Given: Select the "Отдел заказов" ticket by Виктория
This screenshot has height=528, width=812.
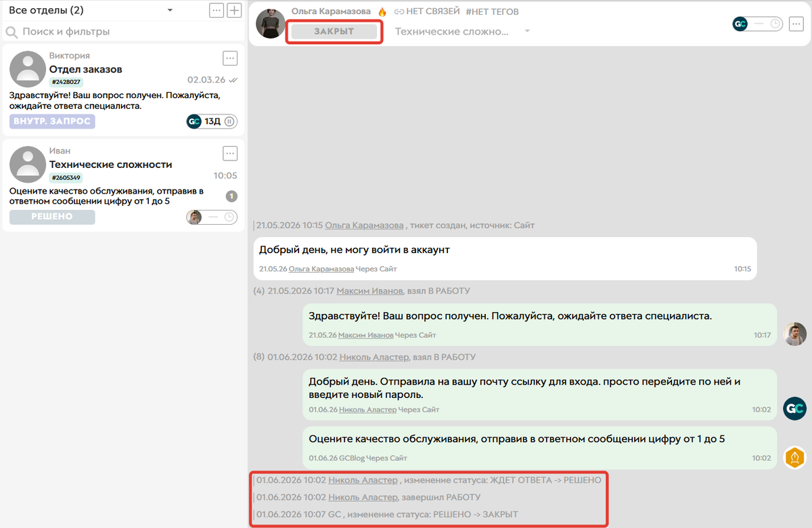Looking at the screenshot, I should 123,89.
